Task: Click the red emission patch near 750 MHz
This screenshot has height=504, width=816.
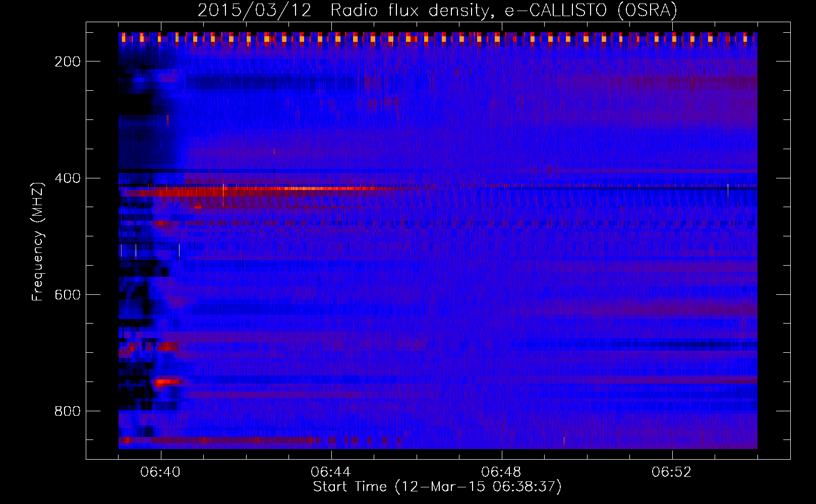Action: click(167, 382)
